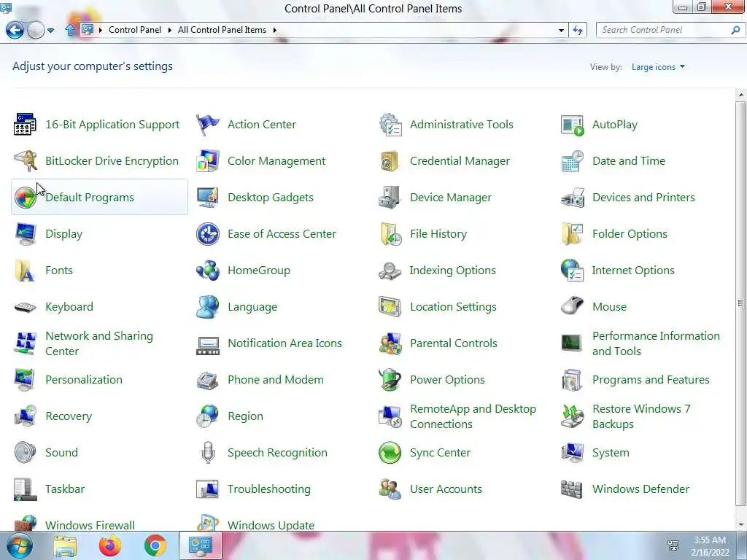Click the Up one level arrow
The image size is (747, 560).
click(x=69, y=30)
